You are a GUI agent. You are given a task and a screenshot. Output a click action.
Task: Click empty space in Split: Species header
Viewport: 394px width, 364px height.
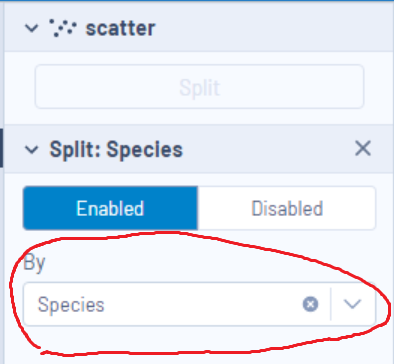click(267, 149)
